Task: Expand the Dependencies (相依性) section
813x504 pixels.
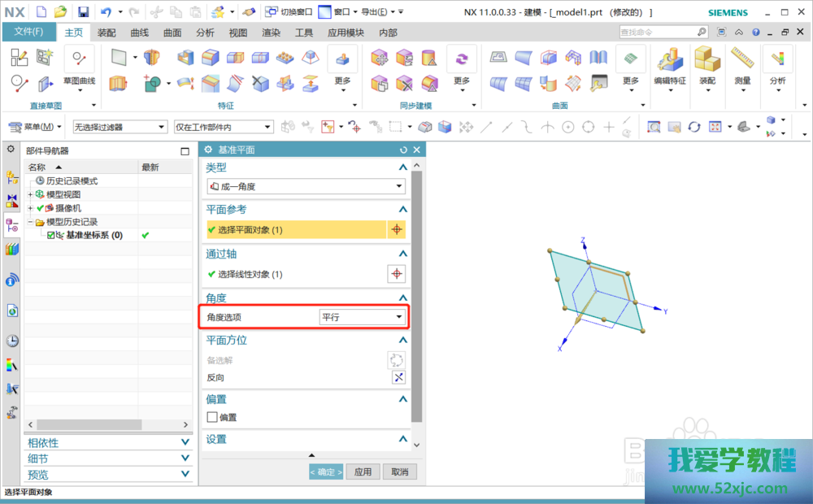Action: [107, 443]
